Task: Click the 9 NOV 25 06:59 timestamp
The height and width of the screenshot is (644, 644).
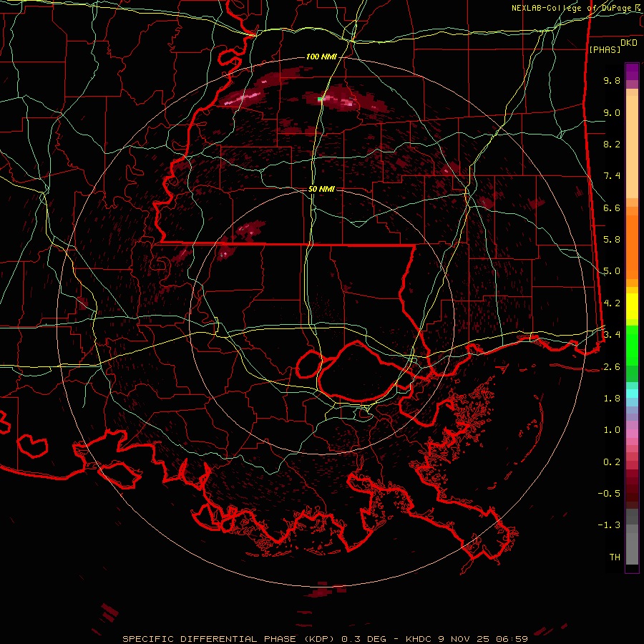Action: point(482,639)
